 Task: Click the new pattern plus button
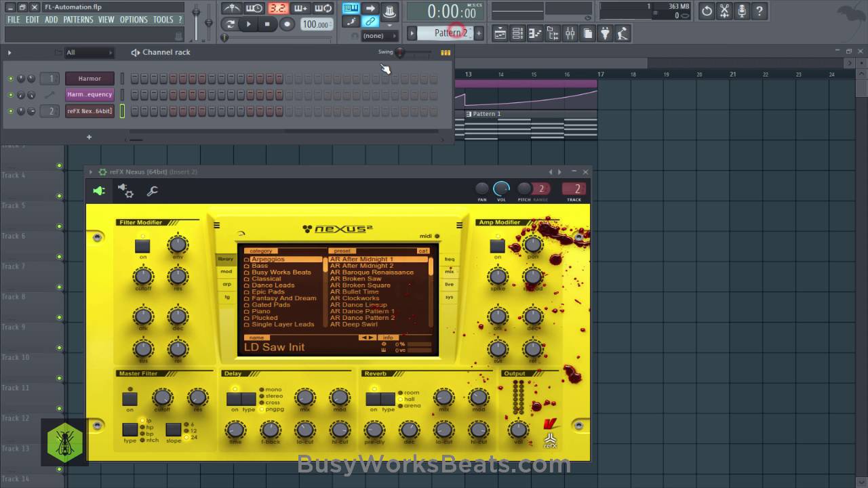click(479, 33)
